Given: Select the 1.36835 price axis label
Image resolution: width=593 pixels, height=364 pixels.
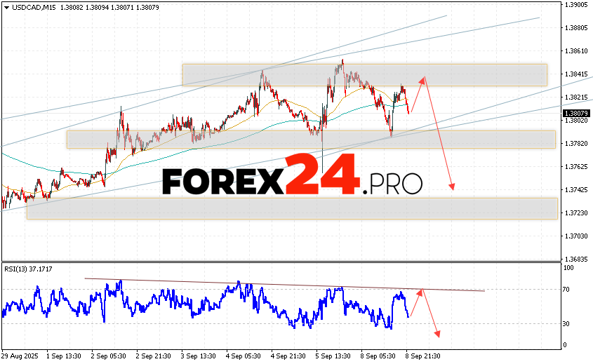Looking at the screenshot, I should (576, 259).
